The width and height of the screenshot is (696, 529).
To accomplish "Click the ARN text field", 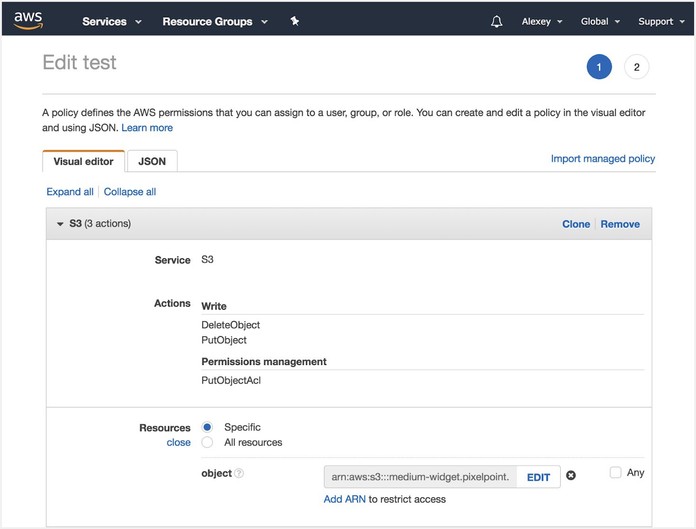I will [420, 477].
